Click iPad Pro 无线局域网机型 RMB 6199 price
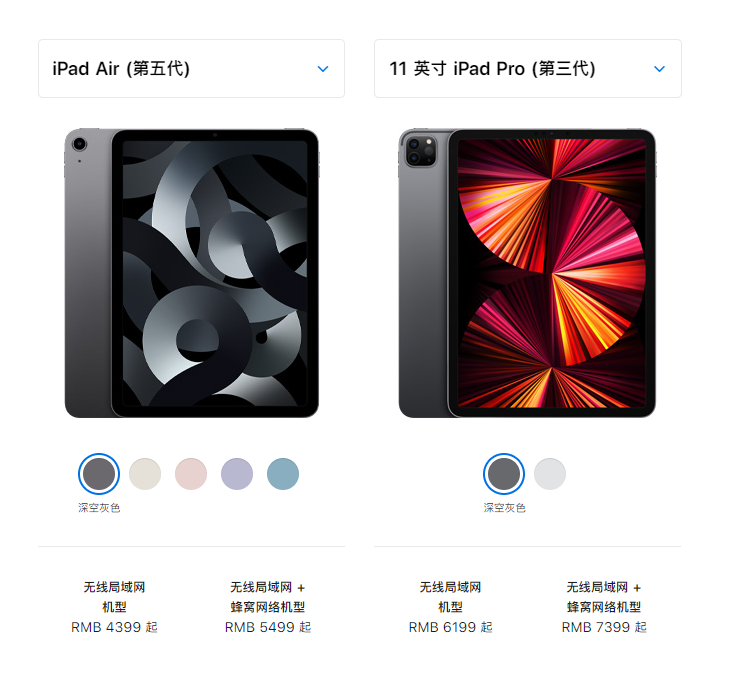The height and width of the screenshot is (687, 733). tap(451, 627)
